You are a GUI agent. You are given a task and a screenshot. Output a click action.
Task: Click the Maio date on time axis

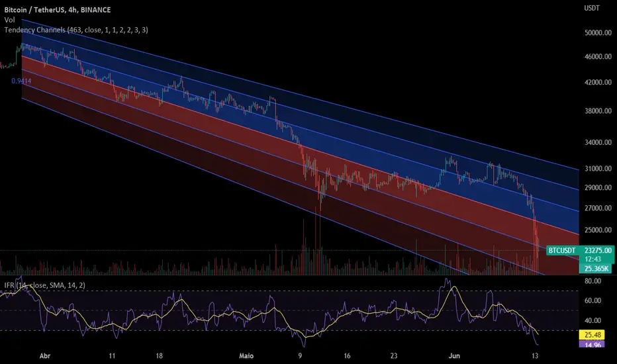[x=246, y=356]
